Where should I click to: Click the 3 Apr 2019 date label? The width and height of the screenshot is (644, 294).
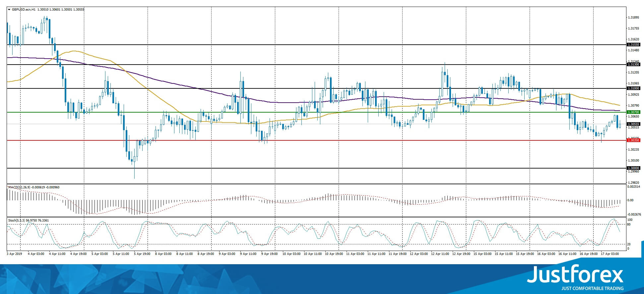coord(14,254)
